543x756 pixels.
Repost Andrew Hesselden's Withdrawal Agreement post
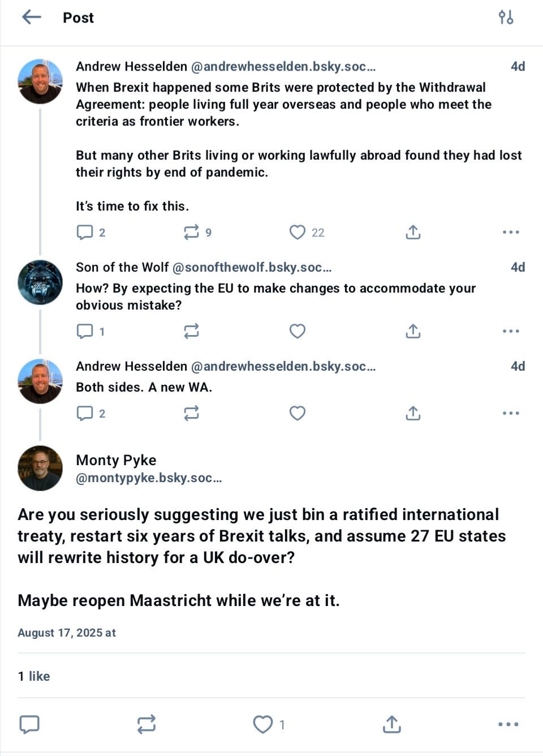pos(191,233)
